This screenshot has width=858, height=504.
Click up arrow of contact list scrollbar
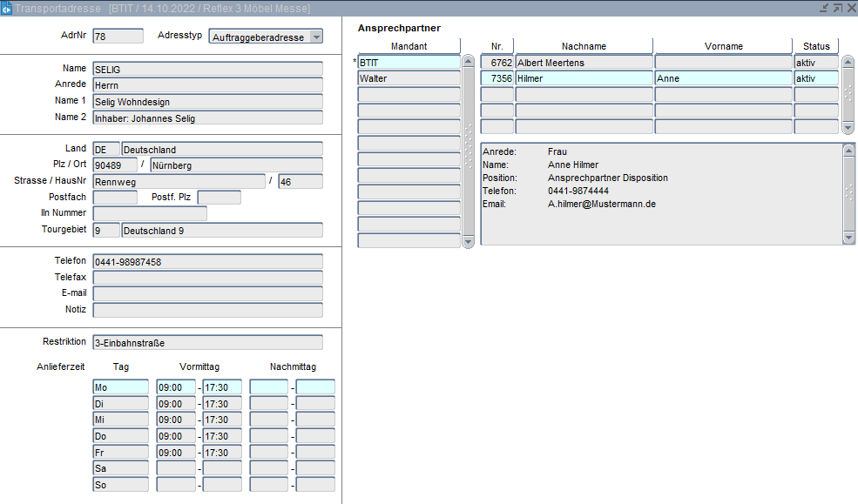848,62
